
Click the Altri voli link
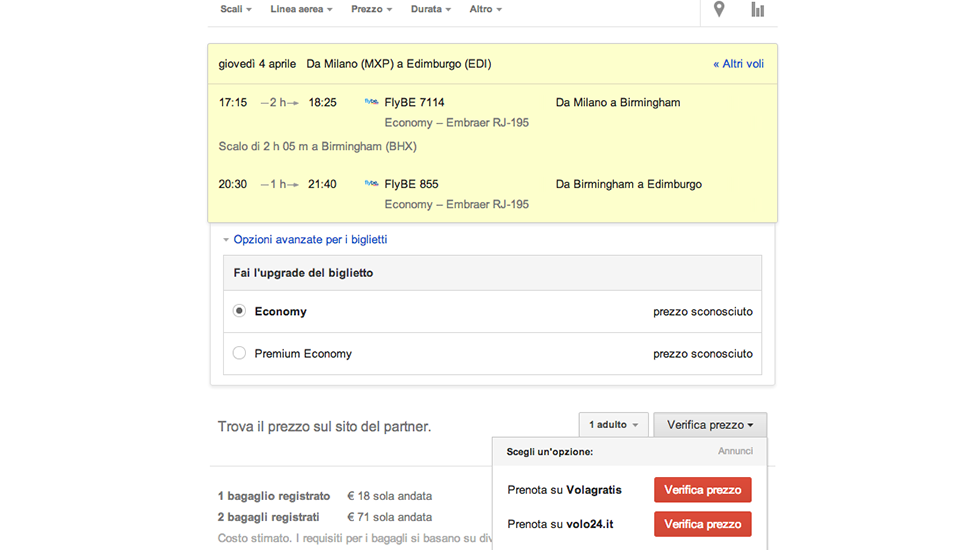click(x=738, y=64)
